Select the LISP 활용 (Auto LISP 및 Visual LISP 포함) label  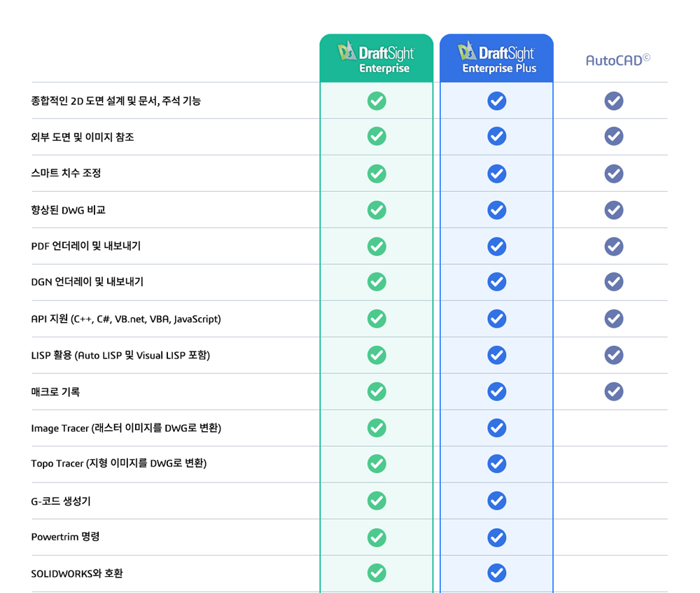point(120,355)
